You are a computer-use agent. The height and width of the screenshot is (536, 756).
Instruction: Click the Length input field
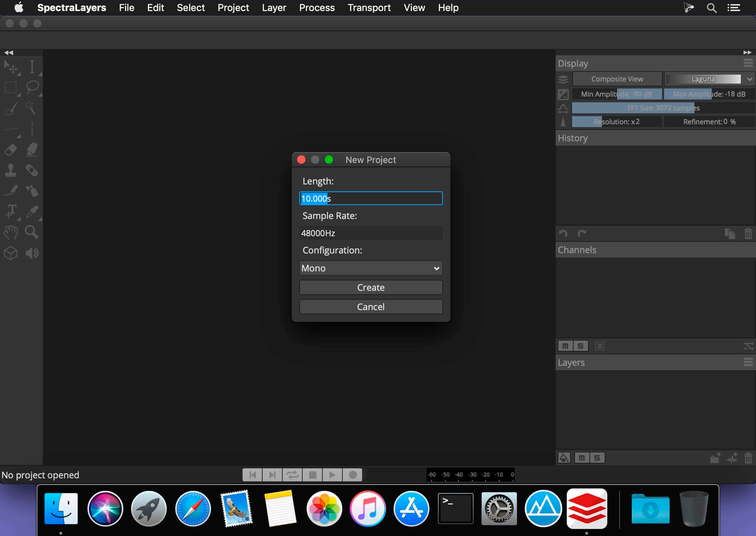click(371, 198)
